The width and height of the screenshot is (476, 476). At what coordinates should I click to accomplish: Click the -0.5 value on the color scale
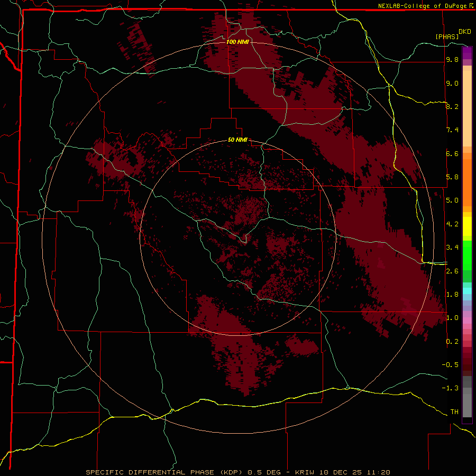[450, 364]
